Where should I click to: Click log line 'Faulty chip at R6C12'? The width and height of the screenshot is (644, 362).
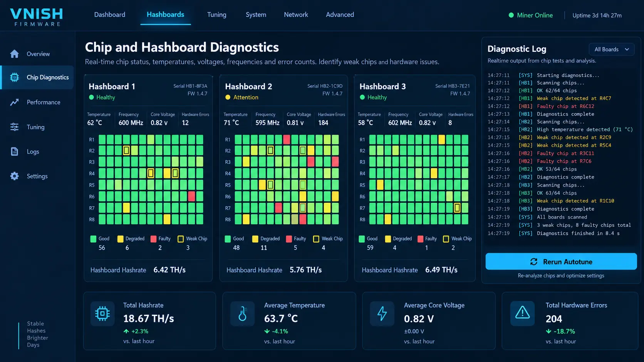(565, 106)
